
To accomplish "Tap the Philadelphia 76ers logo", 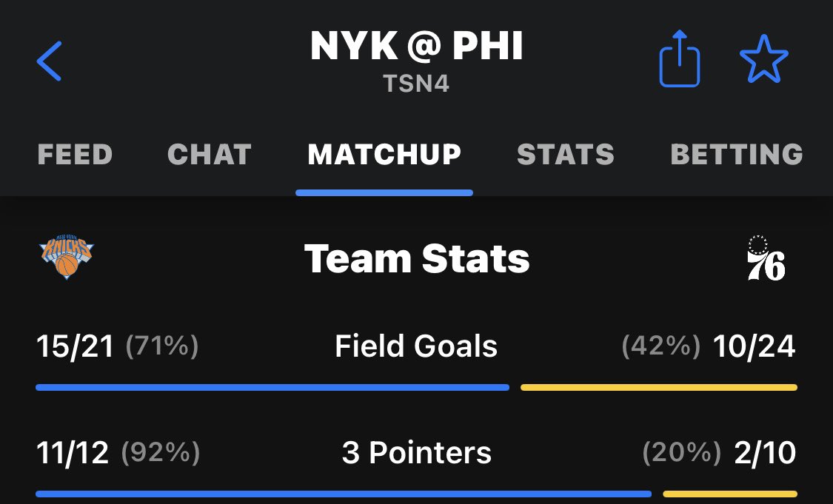I will coord(766,258).
